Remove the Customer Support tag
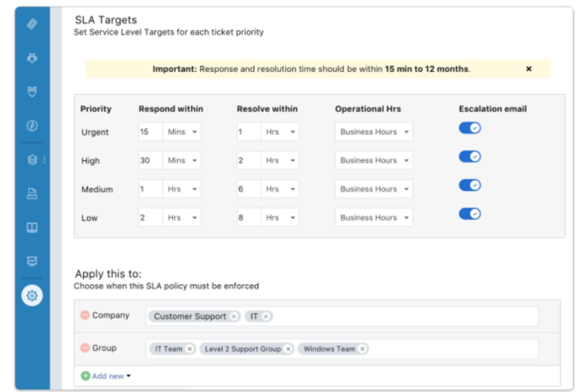 pyautogui.click(x=234, y=317)
